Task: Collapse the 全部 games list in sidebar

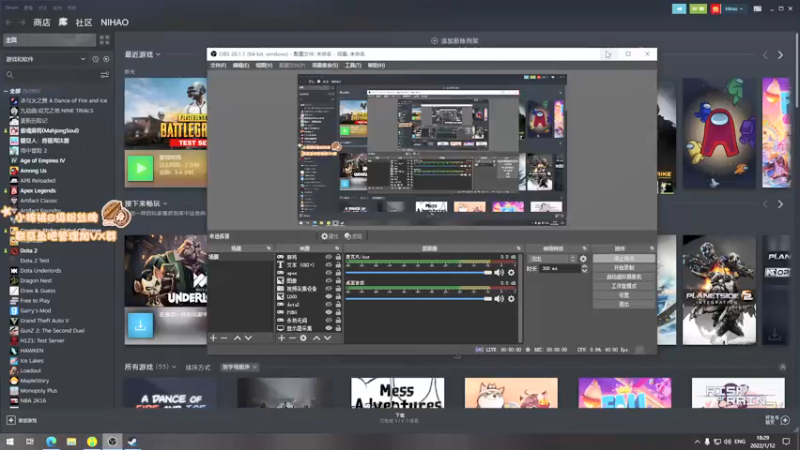Action: point(6,91)
